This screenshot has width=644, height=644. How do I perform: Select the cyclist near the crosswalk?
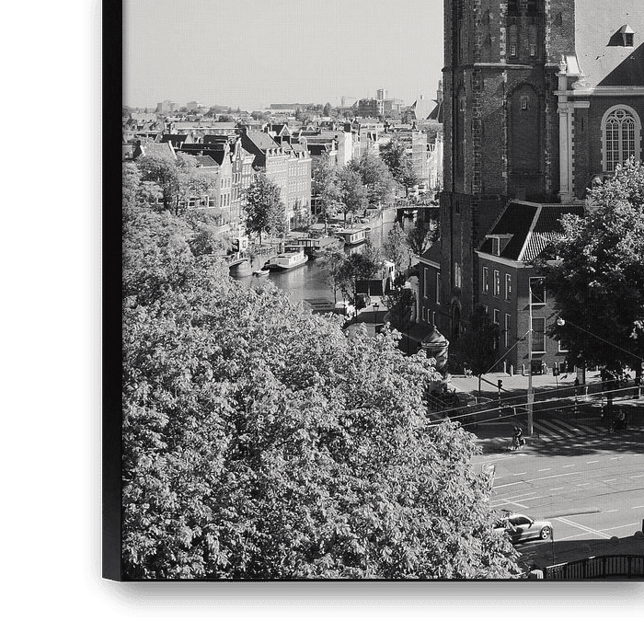click(x=517, y=438)
